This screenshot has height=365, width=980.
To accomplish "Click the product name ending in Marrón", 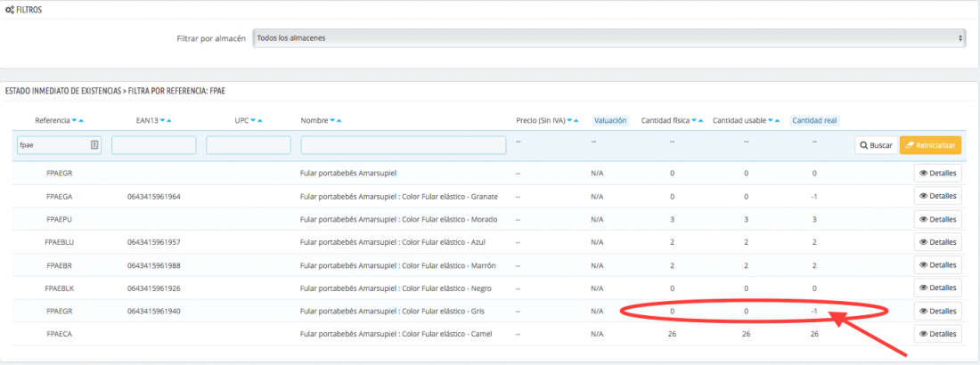I will [398, 265].
